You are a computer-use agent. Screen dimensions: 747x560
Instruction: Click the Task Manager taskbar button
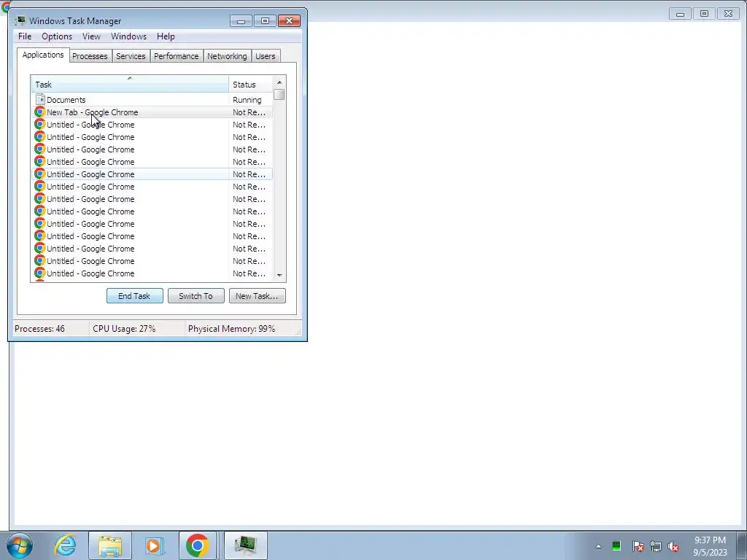(x=246, y=545)
